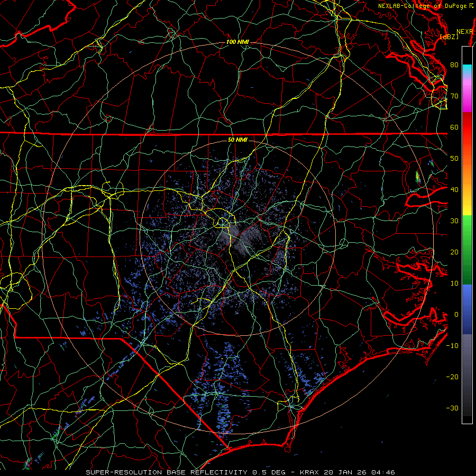Screen dimensions: 476x476
Task: Click the orange segment of the color bar
Action: point(467,175)
